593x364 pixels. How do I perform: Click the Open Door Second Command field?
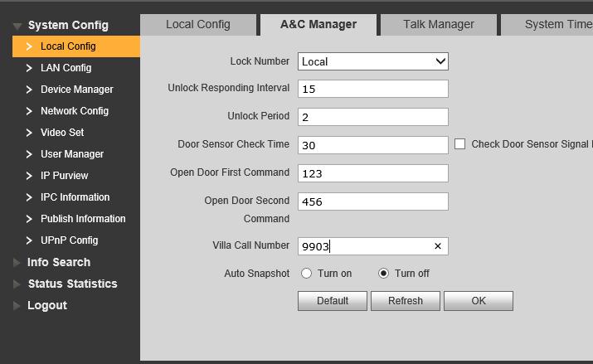tap(373, 201)
